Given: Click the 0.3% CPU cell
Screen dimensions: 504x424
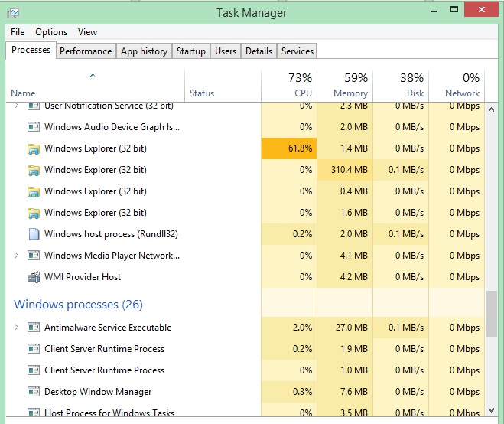Looking at the screenshot, I should 289,392.
